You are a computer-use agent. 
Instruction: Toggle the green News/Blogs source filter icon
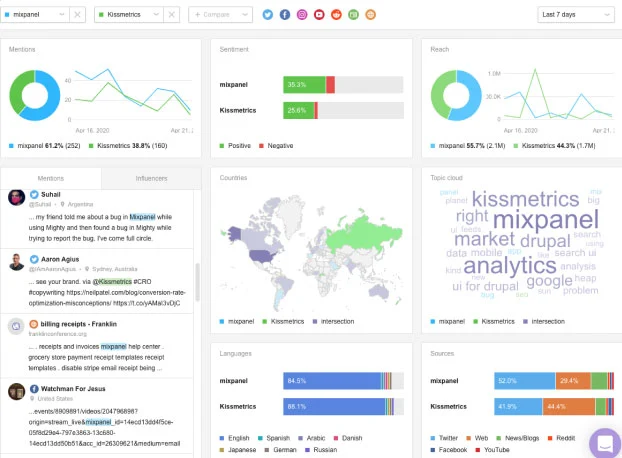tap(353, 15)
